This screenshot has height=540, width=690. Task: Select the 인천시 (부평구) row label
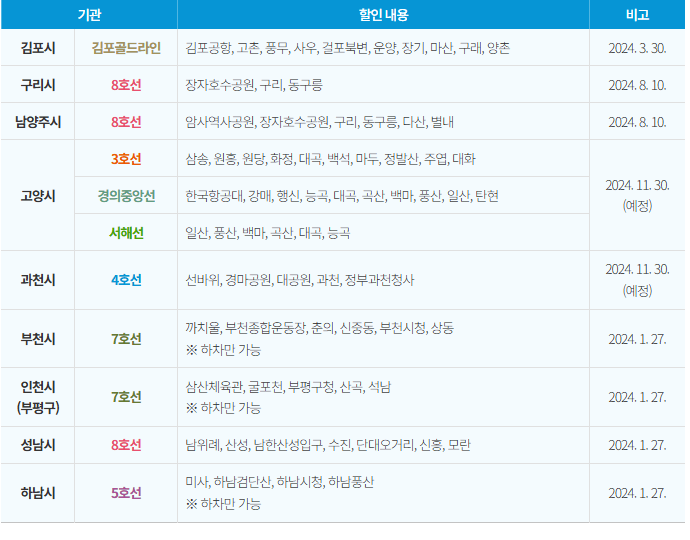pos(38,397)
